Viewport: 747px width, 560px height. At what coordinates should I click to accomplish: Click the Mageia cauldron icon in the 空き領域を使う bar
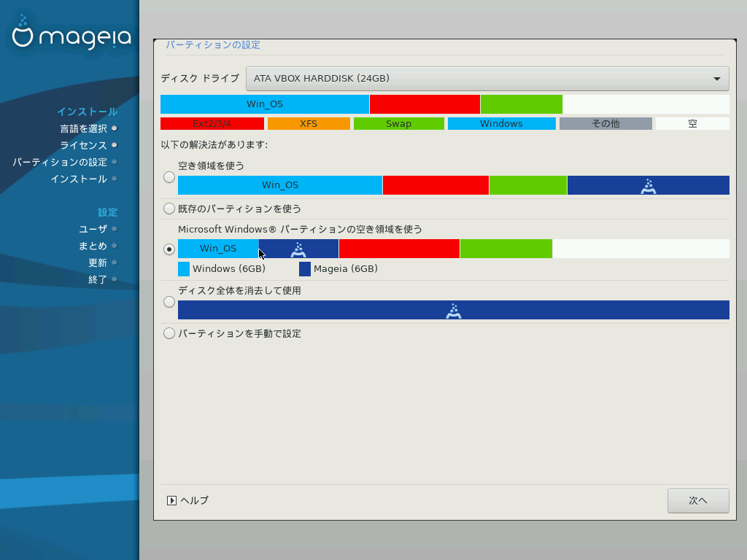649,186
